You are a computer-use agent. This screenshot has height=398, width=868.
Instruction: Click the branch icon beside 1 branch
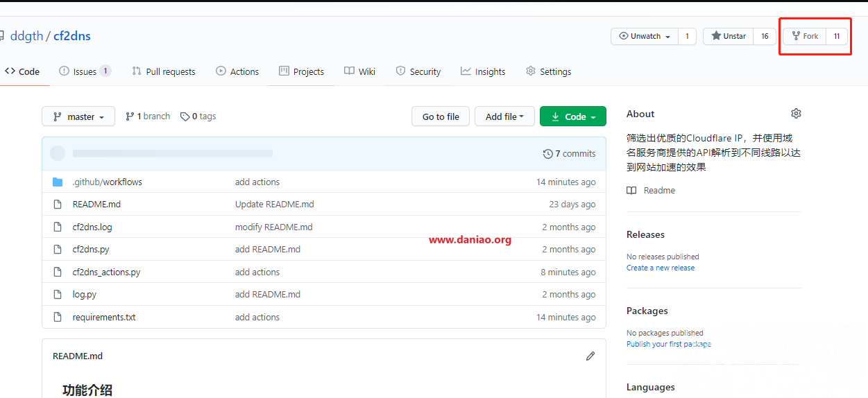(x=130, y=116)
